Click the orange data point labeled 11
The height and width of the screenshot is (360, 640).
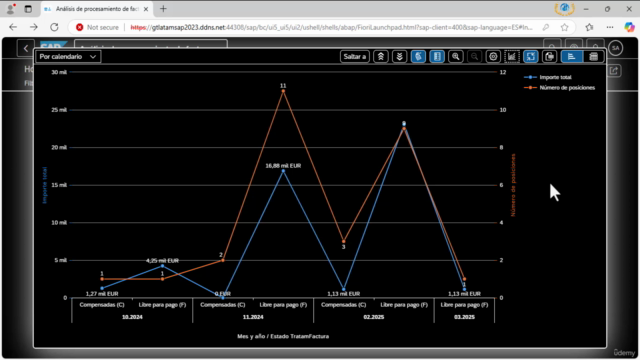[283, 91]
